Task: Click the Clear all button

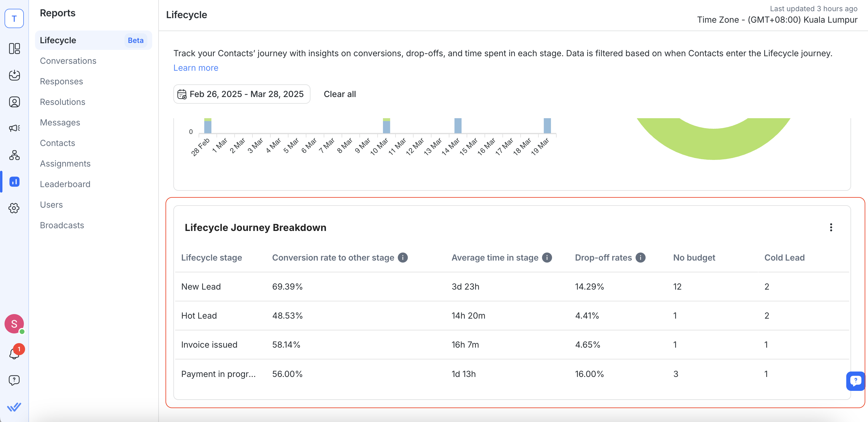Action: coord(340,94)
